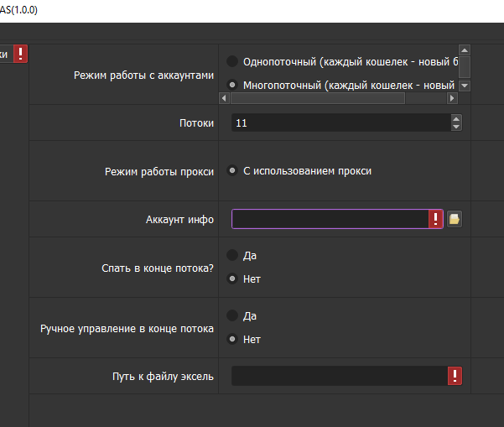
Task: Choose Да for Спать в конце потока
Action: (232, 255)
